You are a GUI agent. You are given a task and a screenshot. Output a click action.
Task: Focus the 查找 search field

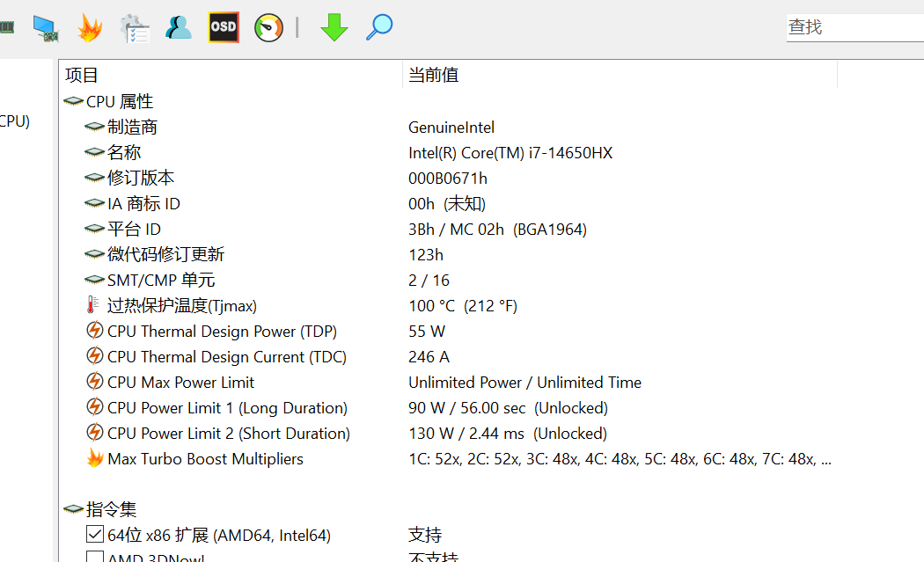point(855,27)
